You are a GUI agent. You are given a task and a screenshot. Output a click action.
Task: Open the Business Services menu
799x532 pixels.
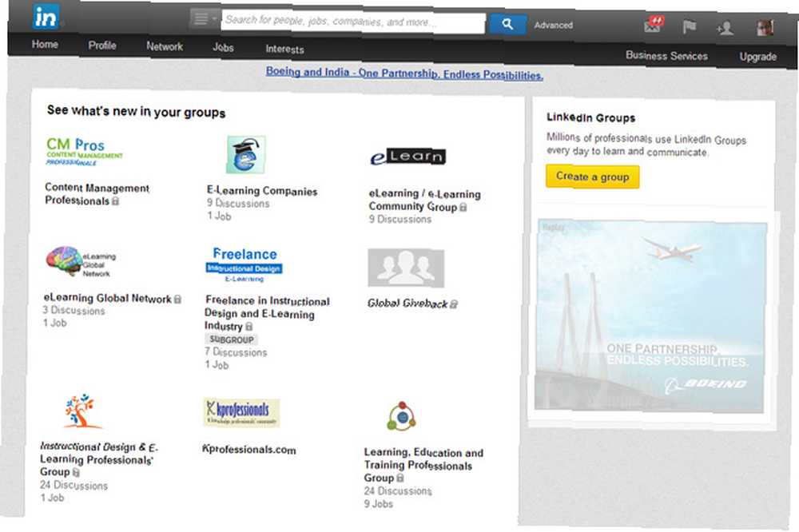[666, 56]
